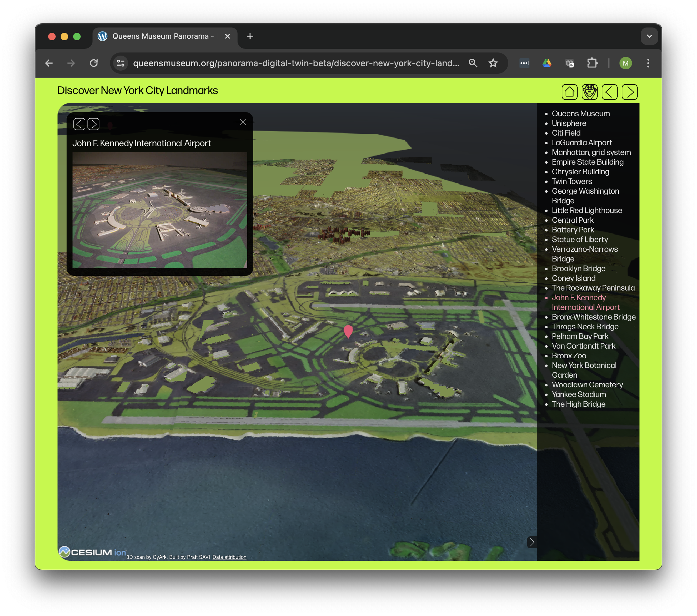Go to previous page using header left arrow
The image size is (697, 616).
coord(609,92)
